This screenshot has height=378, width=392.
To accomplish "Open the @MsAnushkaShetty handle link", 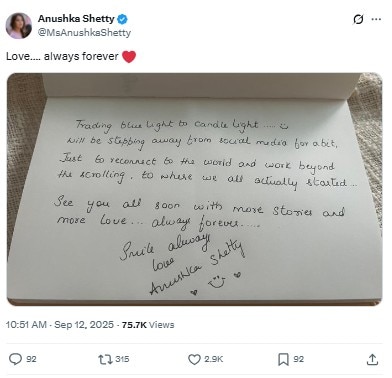I will 84,33.
